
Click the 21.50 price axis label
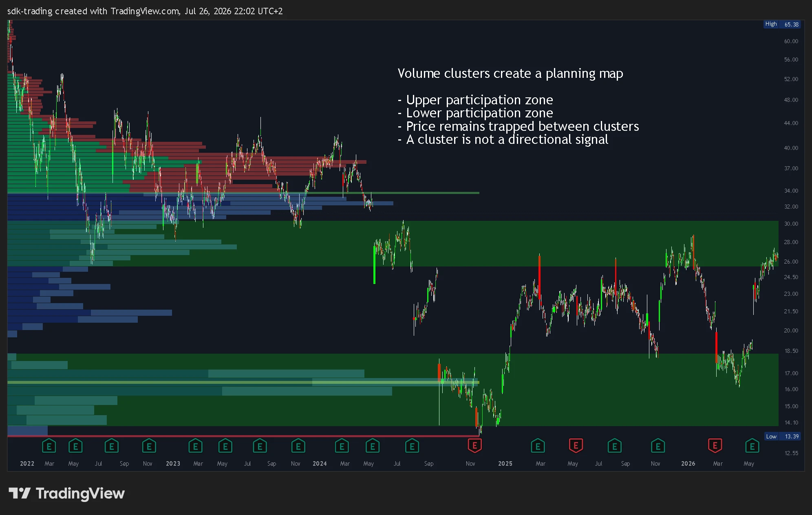(791, 311)
